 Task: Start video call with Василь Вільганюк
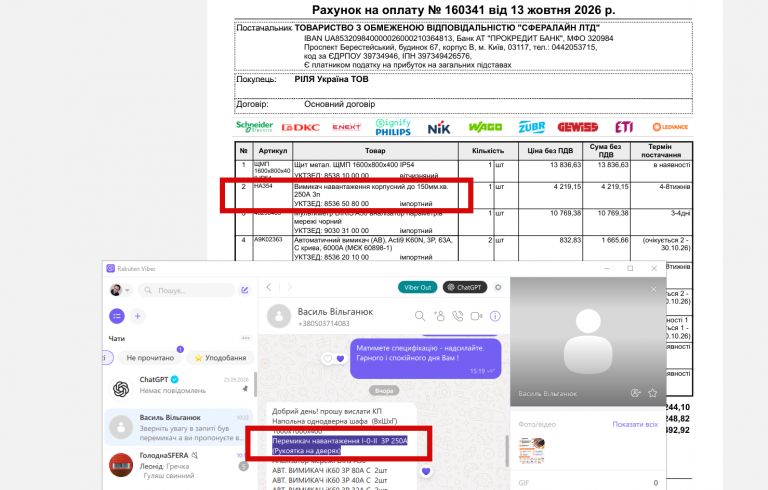click(477, 316)
